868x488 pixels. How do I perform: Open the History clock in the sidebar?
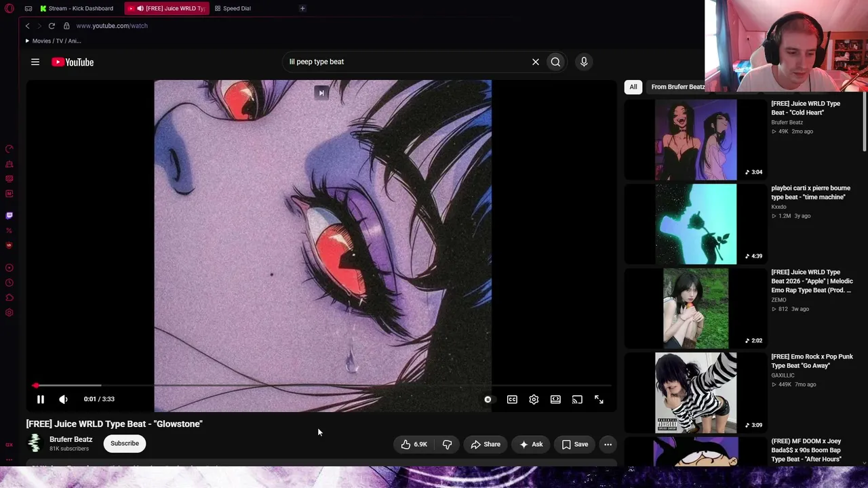tap(9, 283)
